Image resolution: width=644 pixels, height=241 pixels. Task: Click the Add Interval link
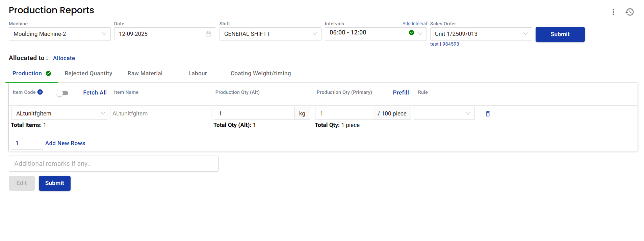point(414,24)
